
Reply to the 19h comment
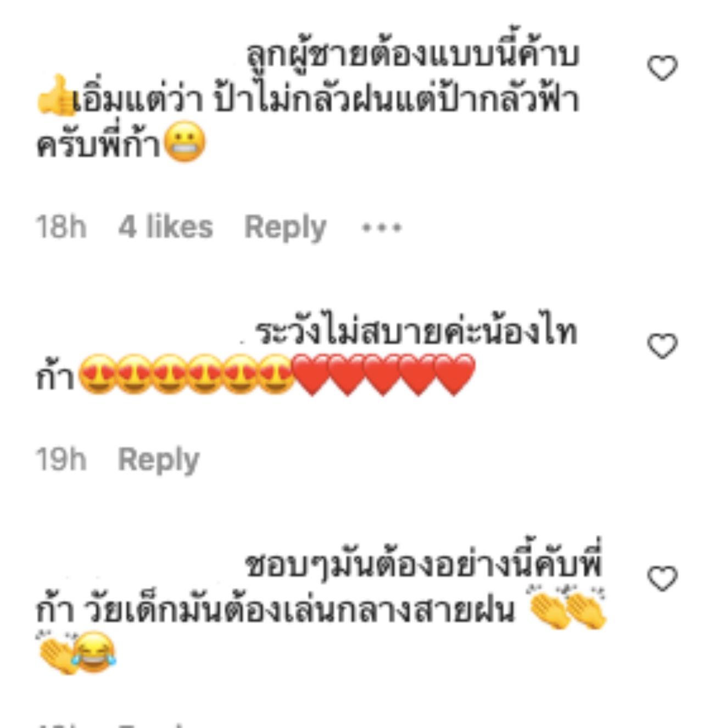point(159,460)
